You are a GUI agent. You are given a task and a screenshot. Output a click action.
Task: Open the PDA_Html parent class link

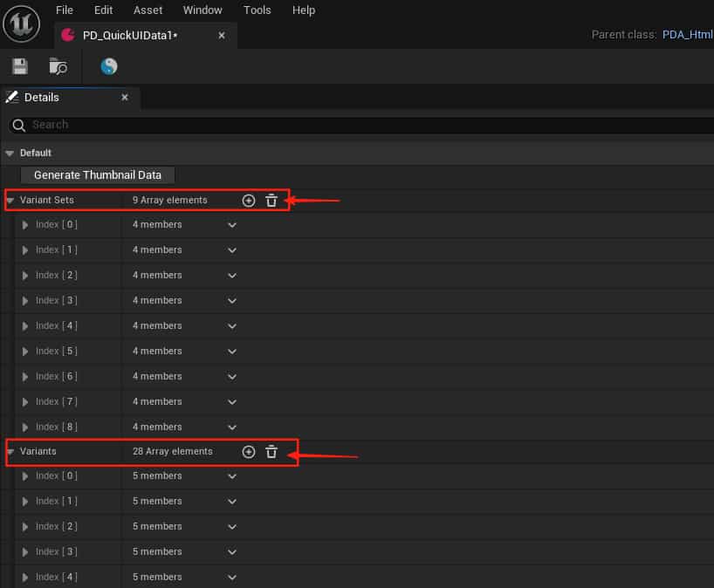687,35
